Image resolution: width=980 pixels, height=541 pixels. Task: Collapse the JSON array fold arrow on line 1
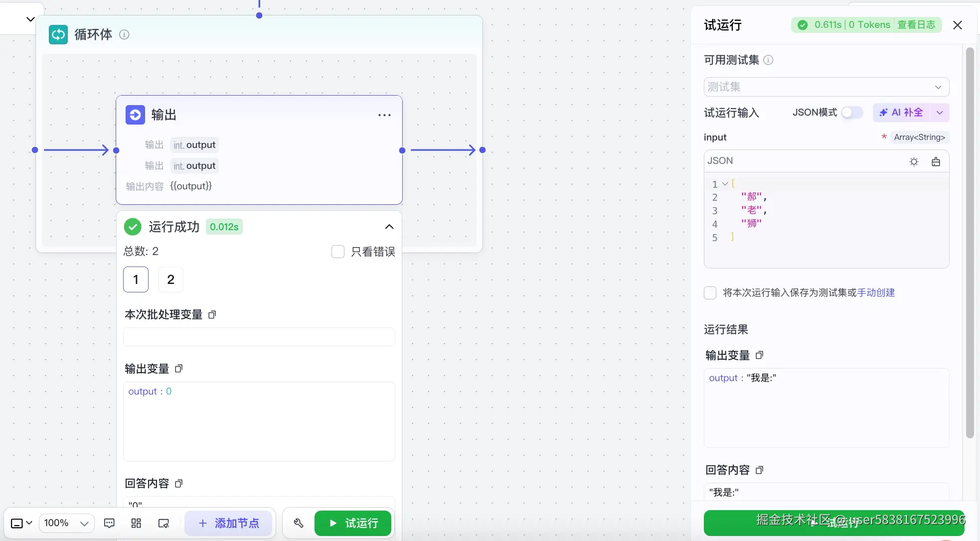725,184
